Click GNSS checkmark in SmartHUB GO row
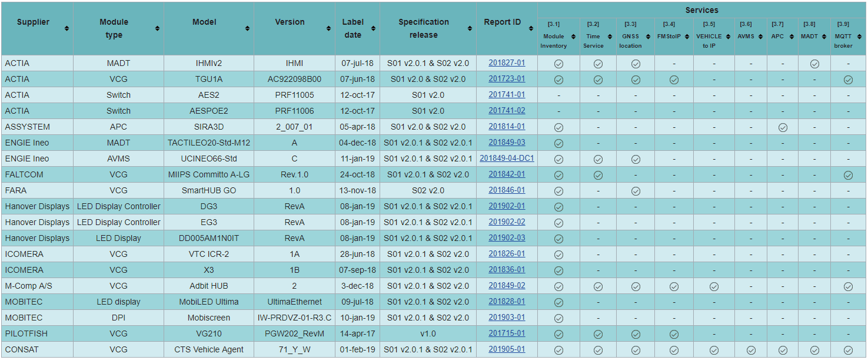 pyautogui.click(x=636, y=191)
